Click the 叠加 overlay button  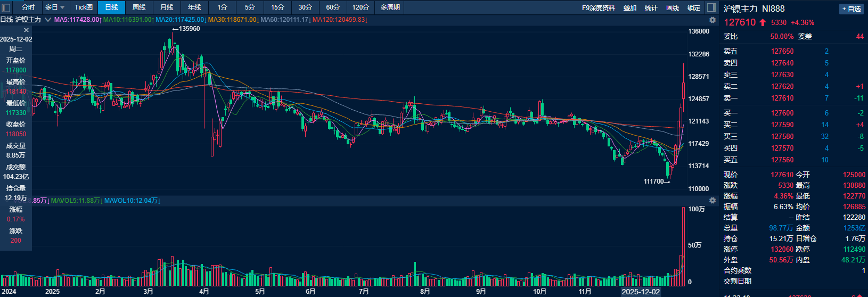point(630,8)
